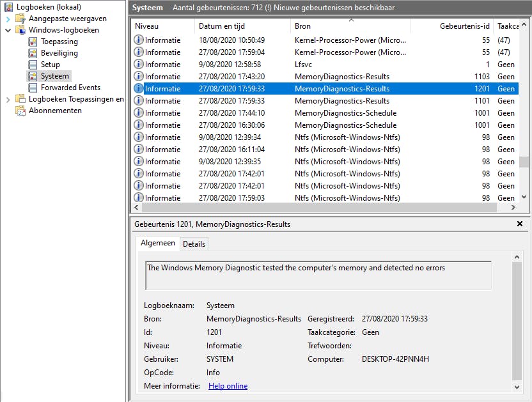Click info icon of Lfsvc event row
Image resolution: width=532 pixels, height=402 pixels.
[x=139, y=65]
